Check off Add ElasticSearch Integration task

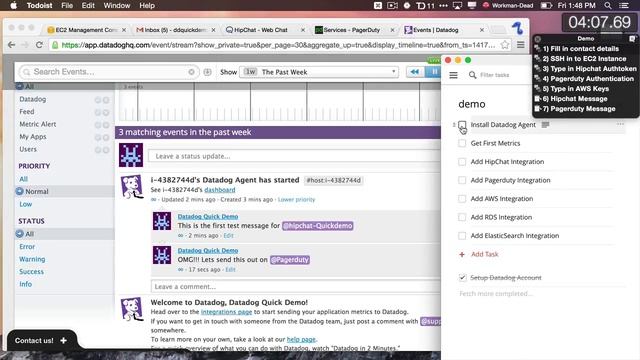[462, 236]
